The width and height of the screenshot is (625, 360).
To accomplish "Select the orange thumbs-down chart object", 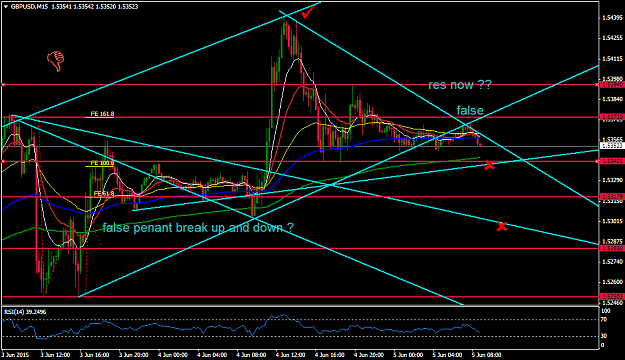I will click(x=56, y=61).
